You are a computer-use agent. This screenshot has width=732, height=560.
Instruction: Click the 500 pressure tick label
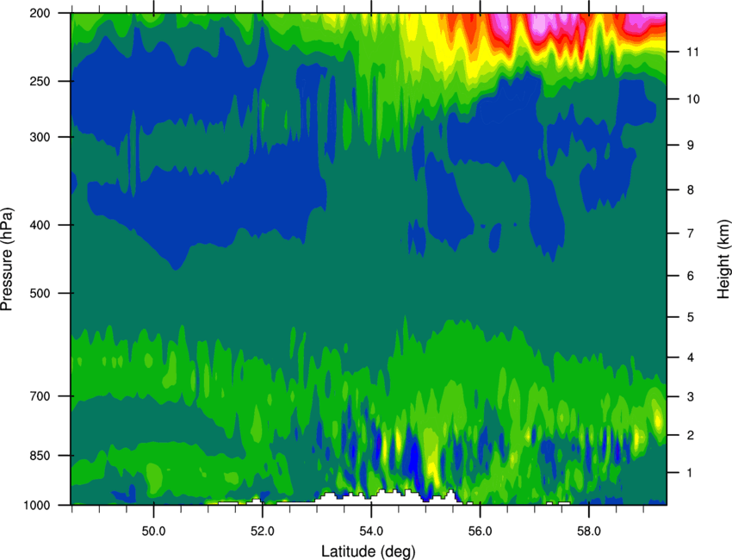click(40, 293)
